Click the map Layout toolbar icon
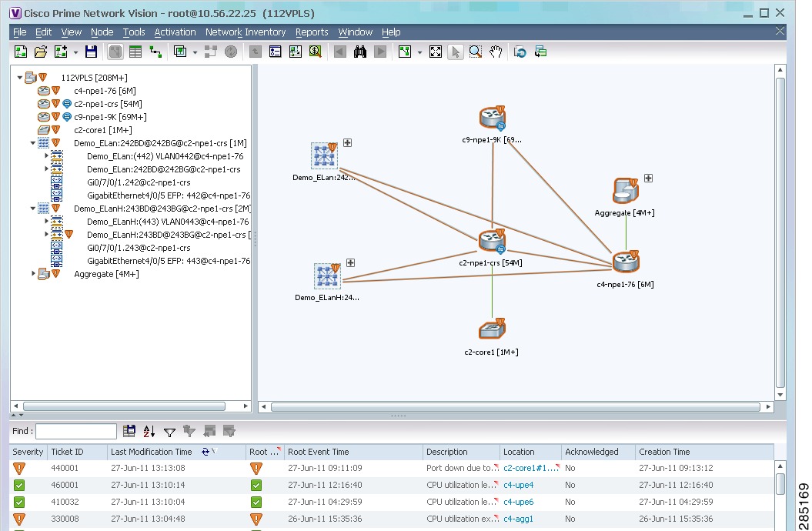 click(x=404, y=52)
